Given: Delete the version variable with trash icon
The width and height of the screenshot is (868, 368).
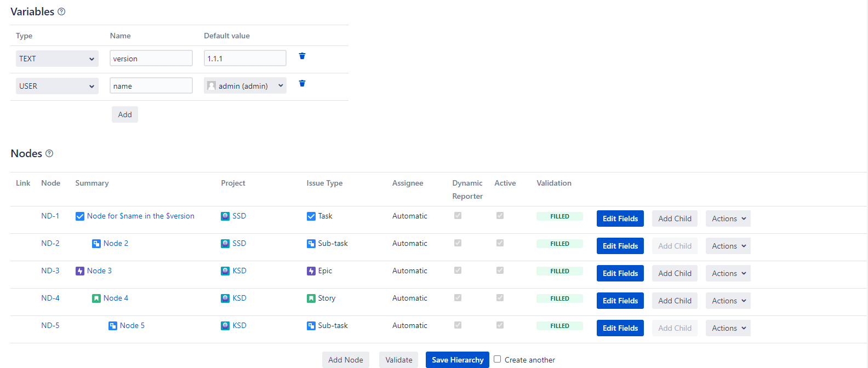Looking at the screenshot, I should [x=302, y=56].
